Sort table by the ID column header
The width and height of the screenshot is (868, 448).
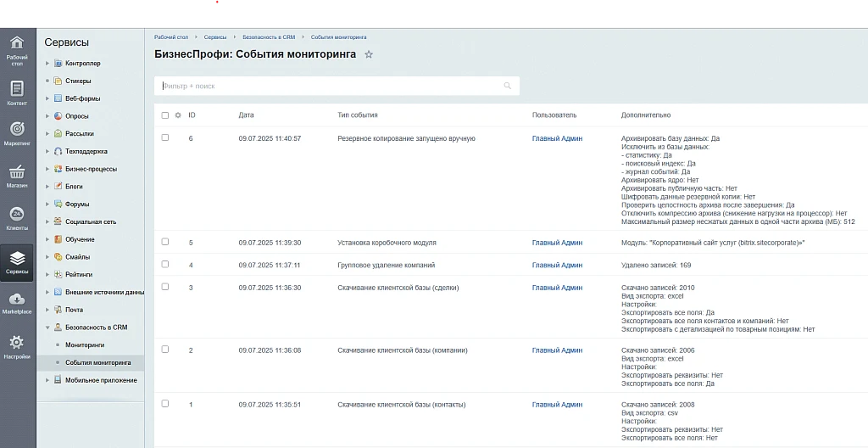(192, 115)
